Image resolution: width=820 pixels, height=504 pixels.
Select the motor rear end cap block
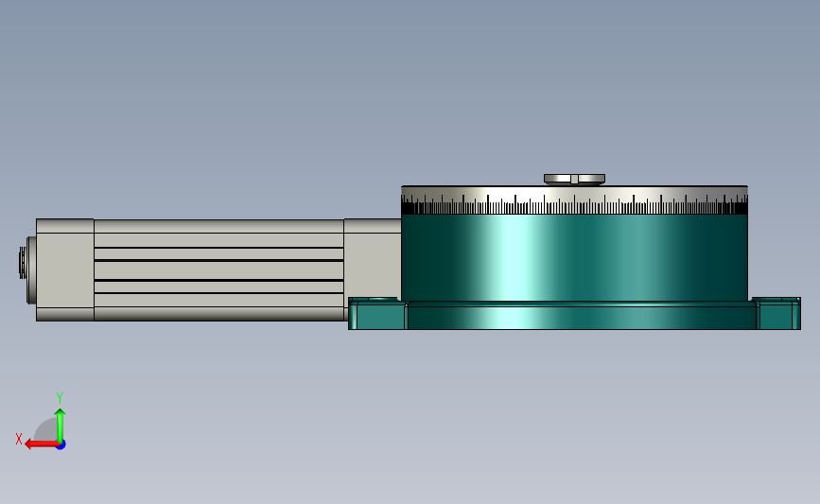tap(65, 269)
